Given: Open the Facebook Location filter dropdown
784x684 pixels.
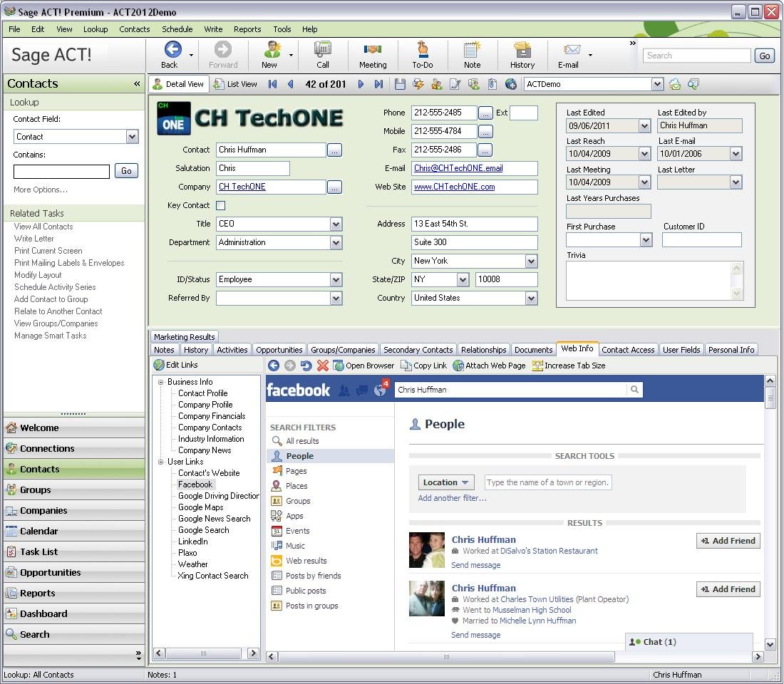Looking at the screenshot, I should click(446, 482).
